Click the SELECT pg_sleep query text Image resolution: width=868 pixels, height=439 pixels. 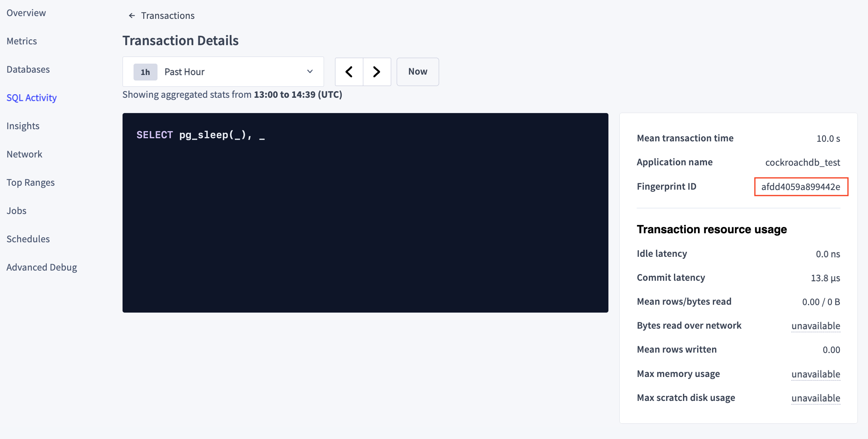(x=201, y=135)
